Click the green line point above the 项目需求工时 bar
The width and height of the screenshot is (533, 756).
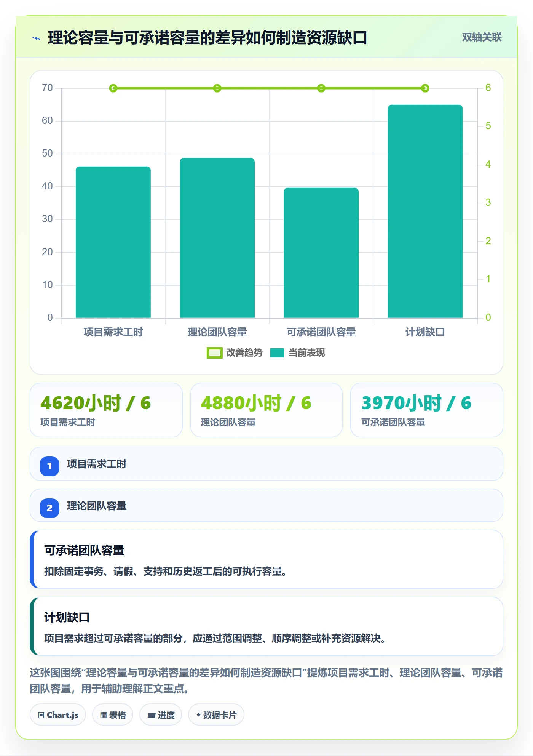pyautogui.click(x=113, y=88)
